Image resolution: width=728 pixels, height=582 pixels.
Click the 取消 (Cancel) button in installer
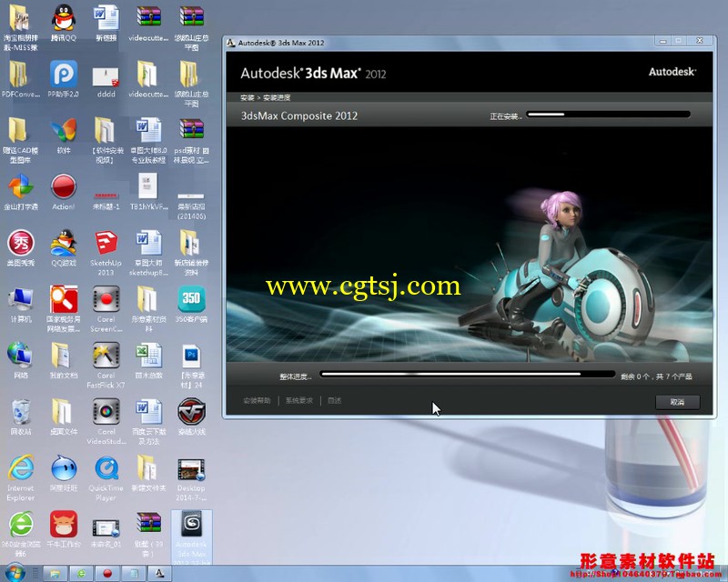tap(677, 402)
